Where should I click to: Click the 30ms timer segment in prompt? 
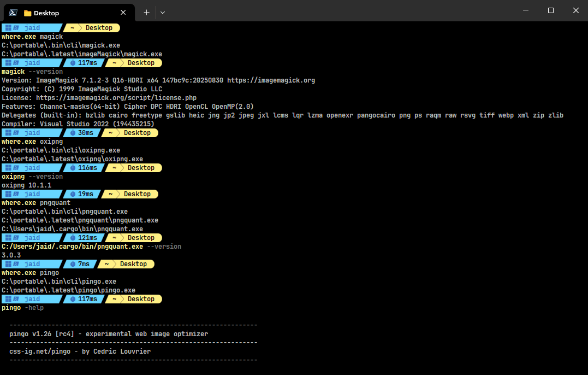(81, 133)
